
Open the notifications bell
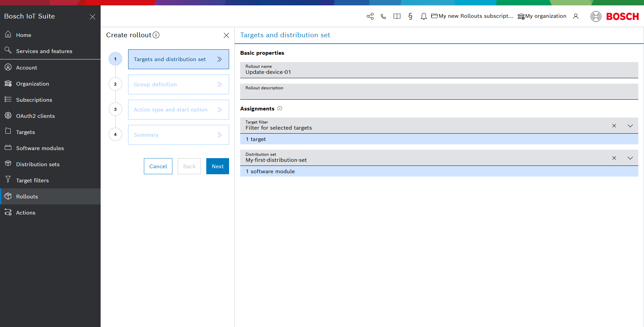coord(424,16)
